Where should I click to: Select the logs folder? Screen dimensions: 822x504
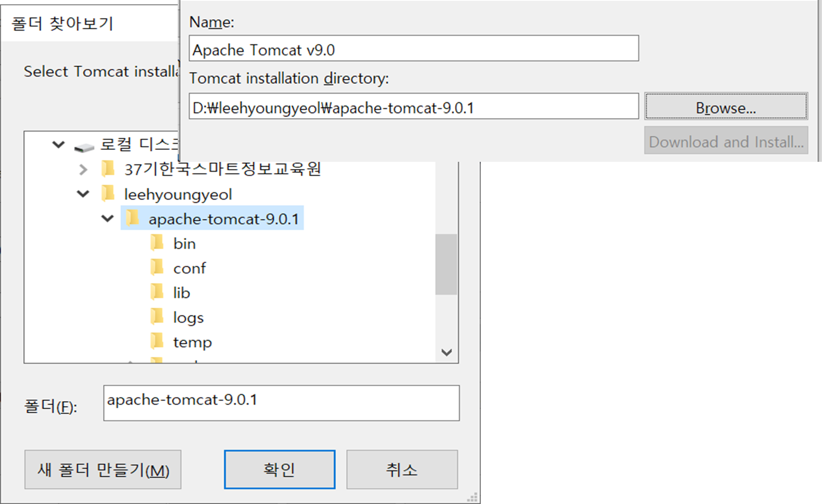pos(188,318)
